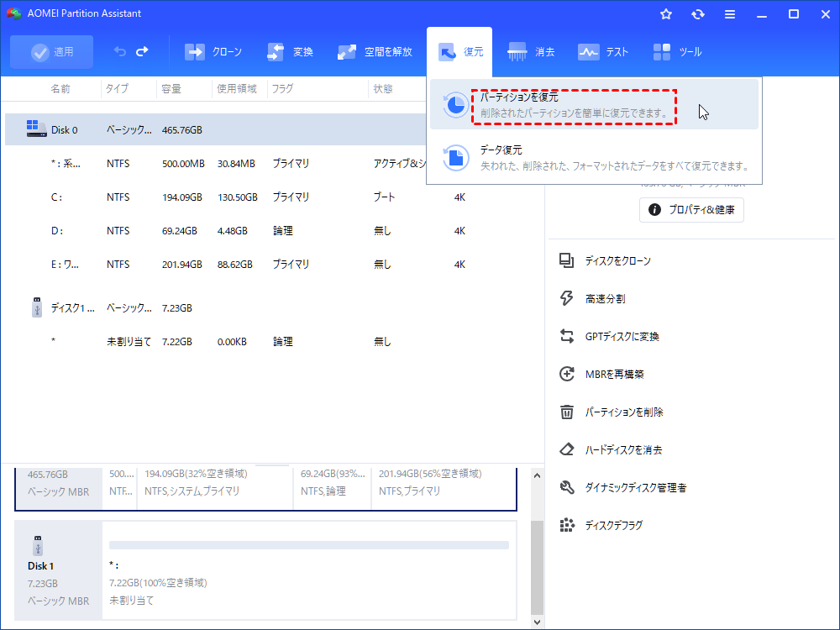Click the redo arrow icon
The image size is (840, 630).
[x=142, y=51]
